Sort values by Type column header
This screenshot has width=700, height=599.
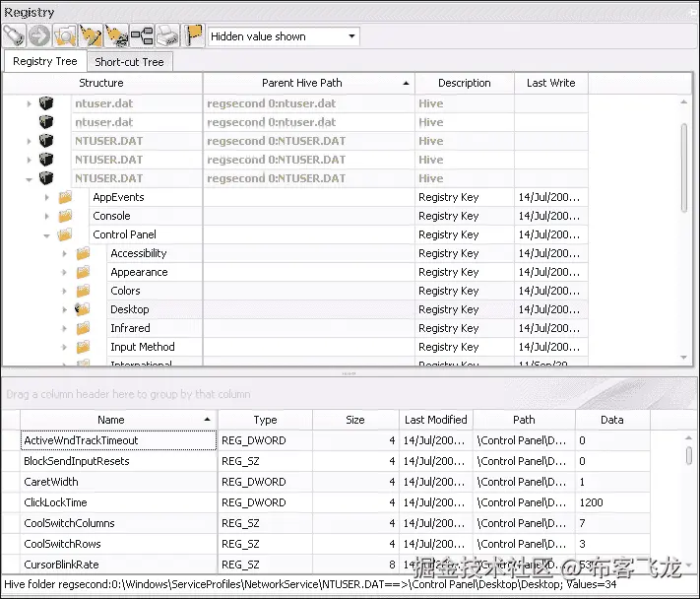tap(265, 420)
